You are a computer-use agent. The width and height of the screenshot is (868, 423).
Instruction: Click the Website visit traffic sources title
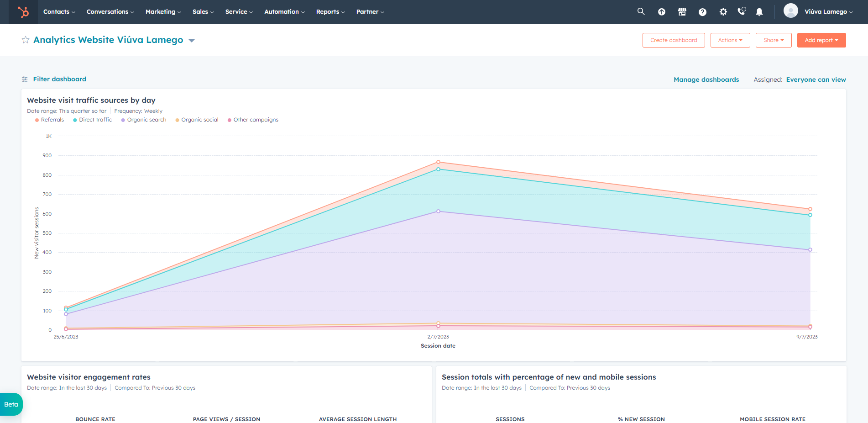click(91, 100)
